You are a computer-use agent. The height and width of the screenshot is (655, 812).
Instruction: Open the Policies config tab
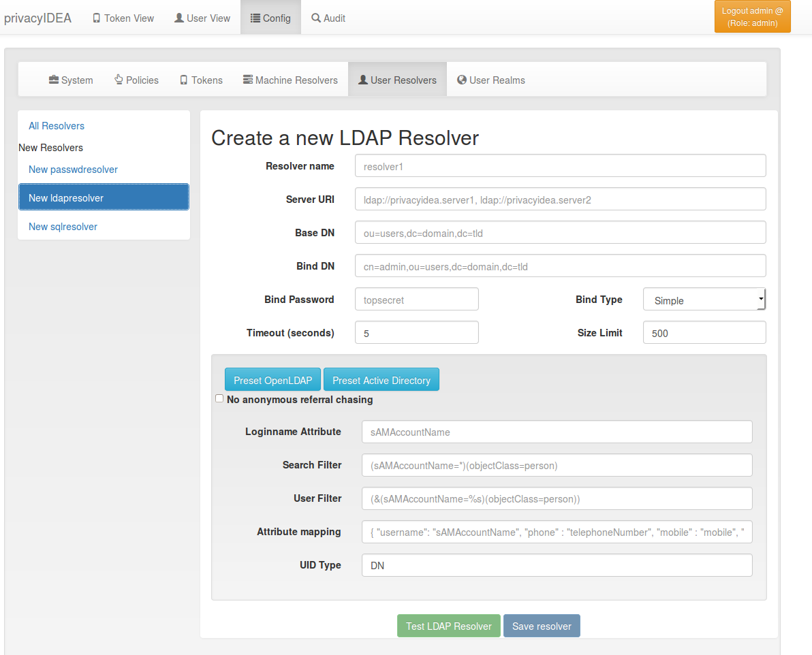tap(137, 79)
